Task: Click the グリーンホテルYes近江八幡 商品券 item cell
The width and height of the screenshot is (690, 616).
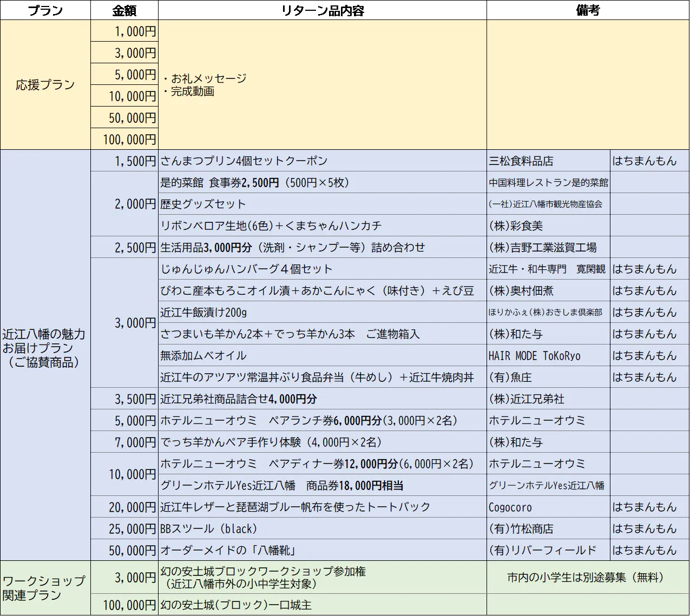Action: coord(323,485)
